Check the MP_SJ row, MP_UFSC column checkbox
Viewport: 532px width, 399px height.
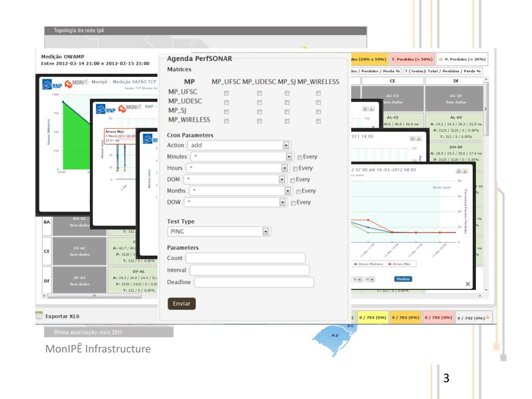227,112
